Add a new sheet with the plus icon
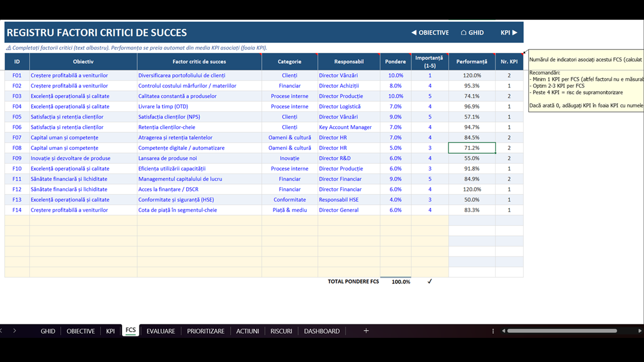 click(x=366, y=331)
